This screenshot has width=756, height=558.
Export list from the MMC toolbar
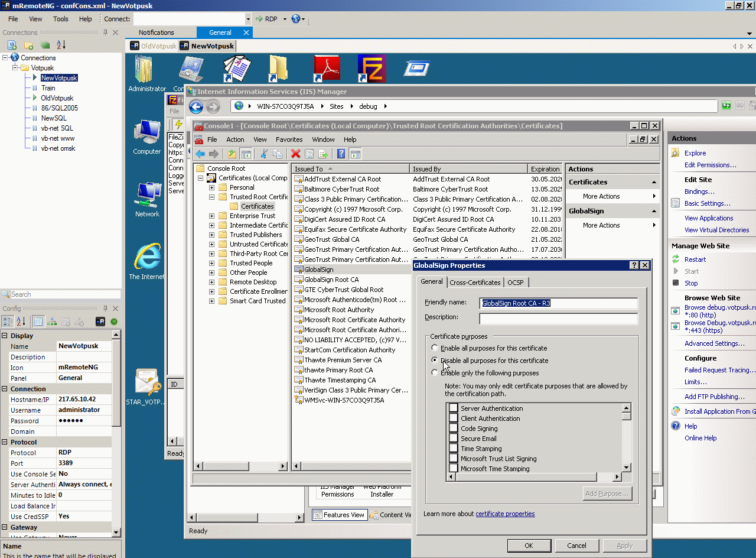point(323,154)
